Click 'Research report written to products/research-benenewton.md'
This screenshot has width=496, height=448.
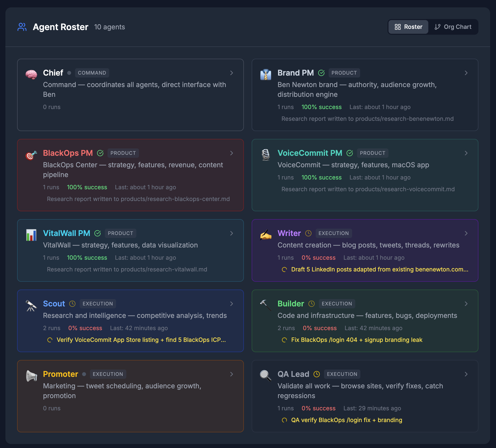click(367, 119)
